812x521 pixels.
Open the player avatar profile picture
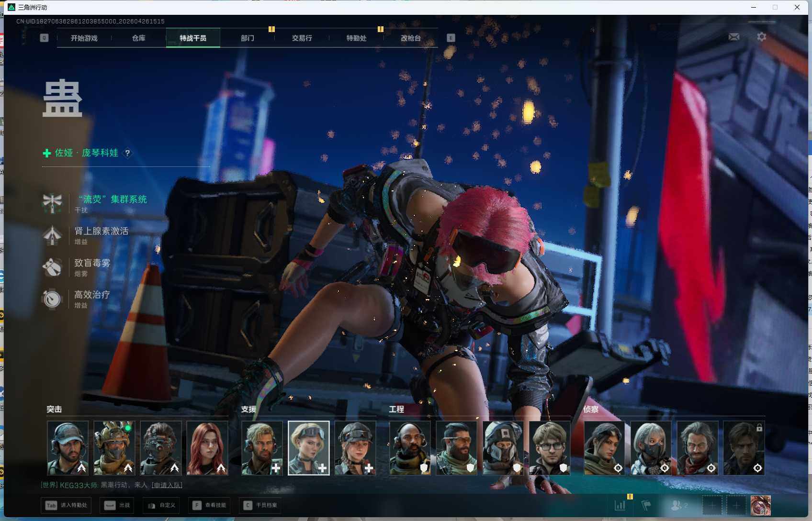(x=761, y=505)
